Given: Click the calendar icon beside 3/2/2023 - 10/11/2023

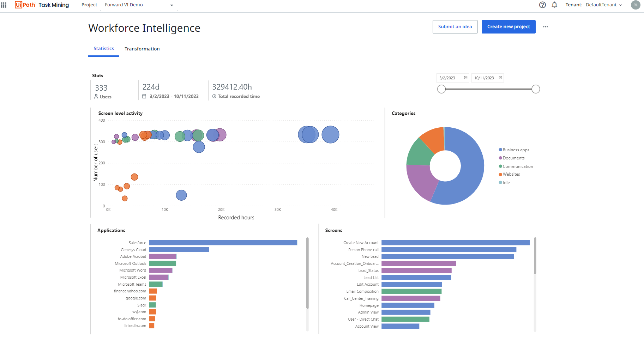Looking at the screenshot, I should coord(144,96).
